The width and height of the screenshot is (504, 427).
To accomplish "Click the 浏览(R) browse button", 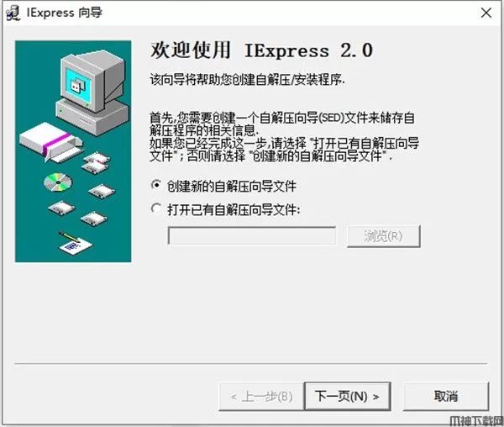I will click(x=384, y=236).
